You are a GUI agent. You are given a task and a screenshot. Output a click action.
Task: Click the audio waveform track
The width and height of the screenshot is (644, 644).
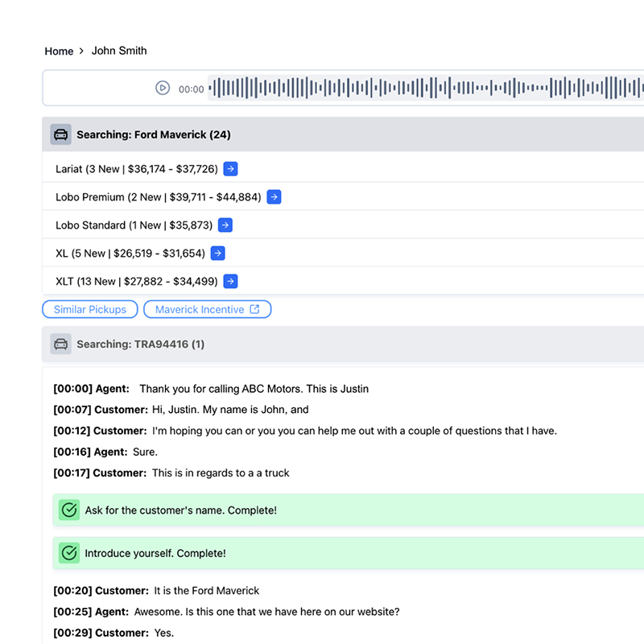pyautogui.click(x=426, y=88)
